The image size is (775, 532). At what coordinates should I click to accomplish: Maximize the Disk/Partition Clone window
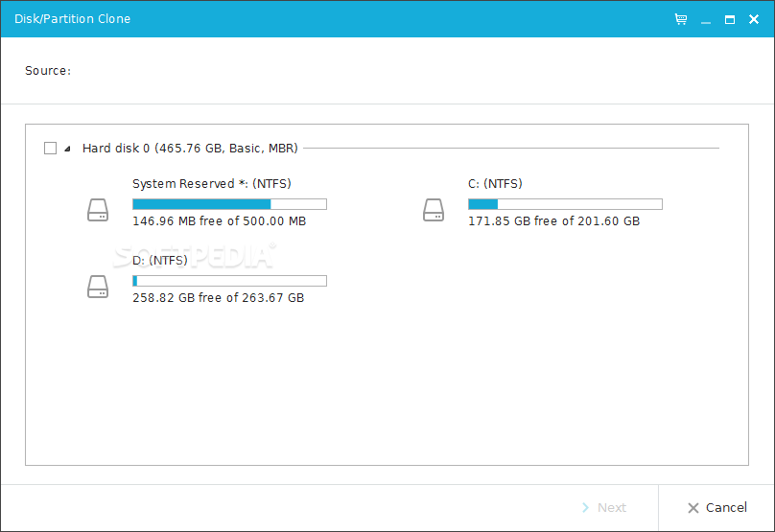click(x=730, y=20)
